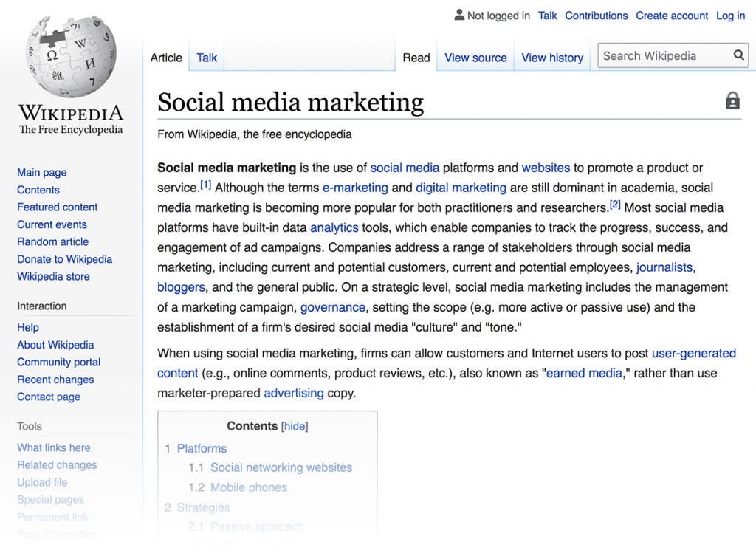Create a Wikipedia account
The height and width of the screenshot is (556, 756).
671,15
